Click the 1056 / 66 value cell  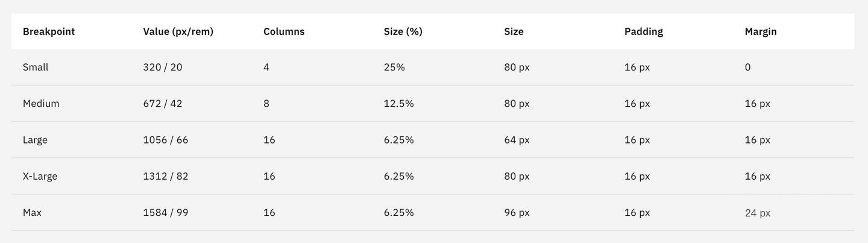[165, 140]
